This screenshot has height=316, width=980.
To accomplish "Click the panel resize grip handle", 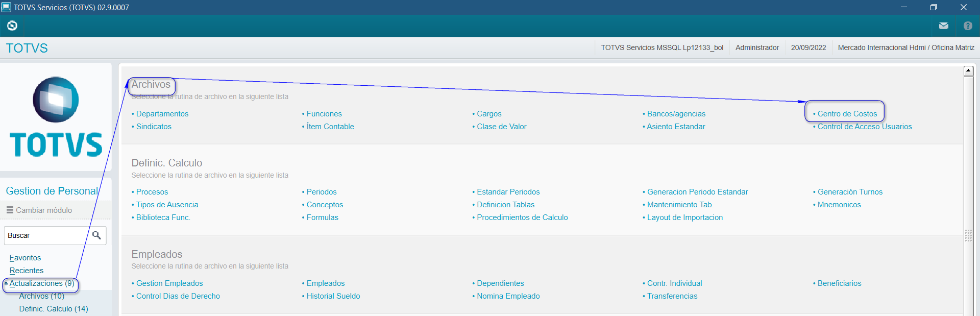I will [x=968, y=235].
